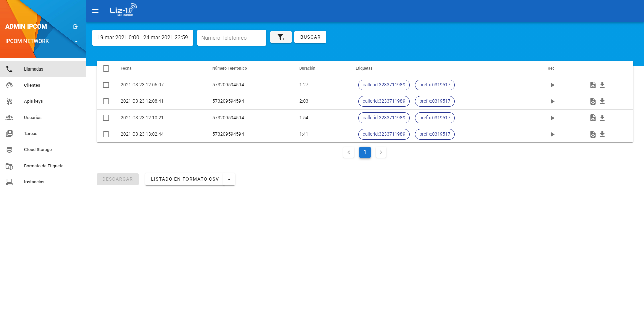Open the hamburger navigation menu
The image size is (644, 326).
tap(95, 11)
